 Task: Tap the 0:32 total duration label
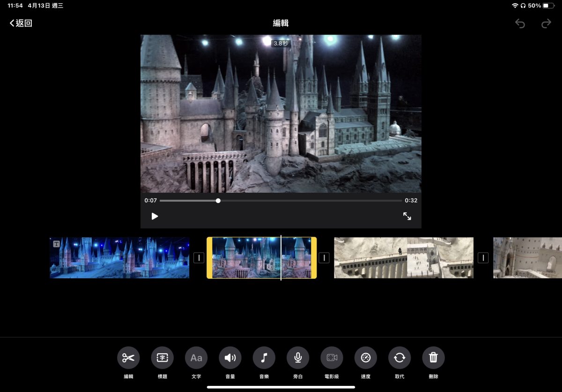pyautogui.click(x=411, y=201)
